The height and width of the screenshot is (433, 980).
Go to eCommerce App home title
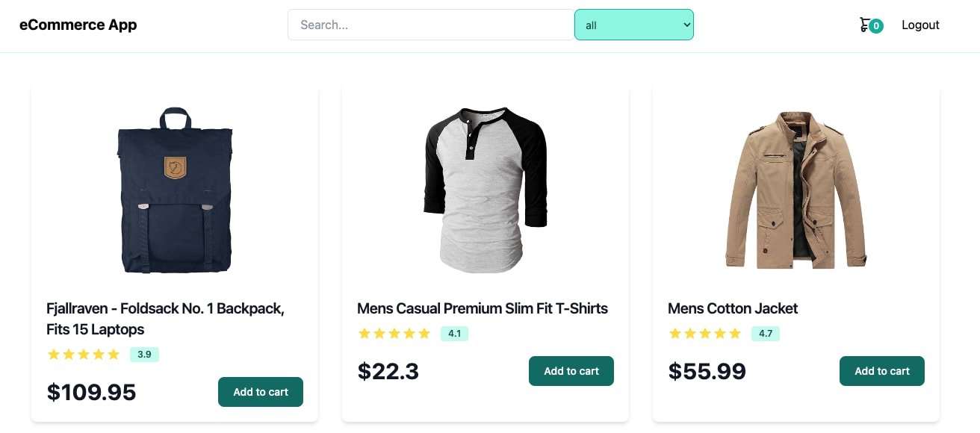point(78,25)
